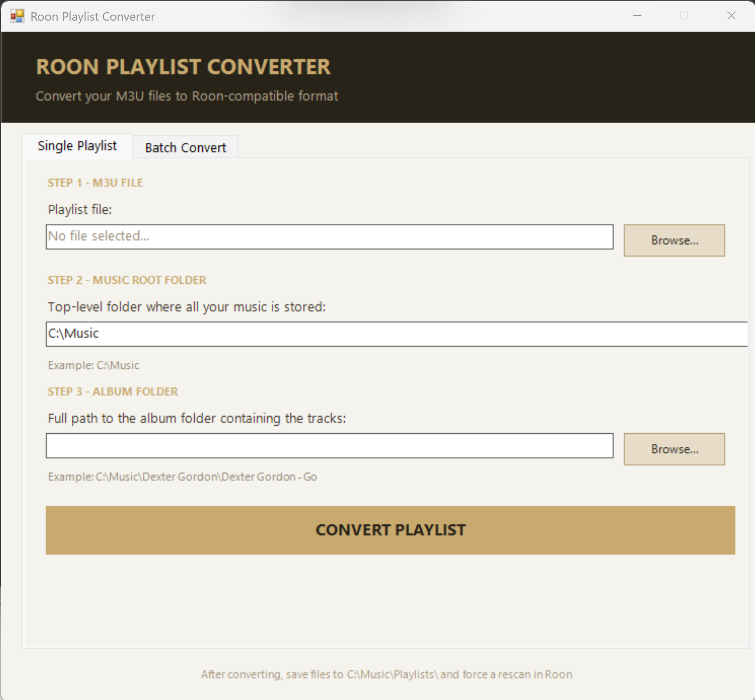This screenshot has height=700, width=755.
Task: Click the footer note about rescanning Roon
Action: [386, 674]
